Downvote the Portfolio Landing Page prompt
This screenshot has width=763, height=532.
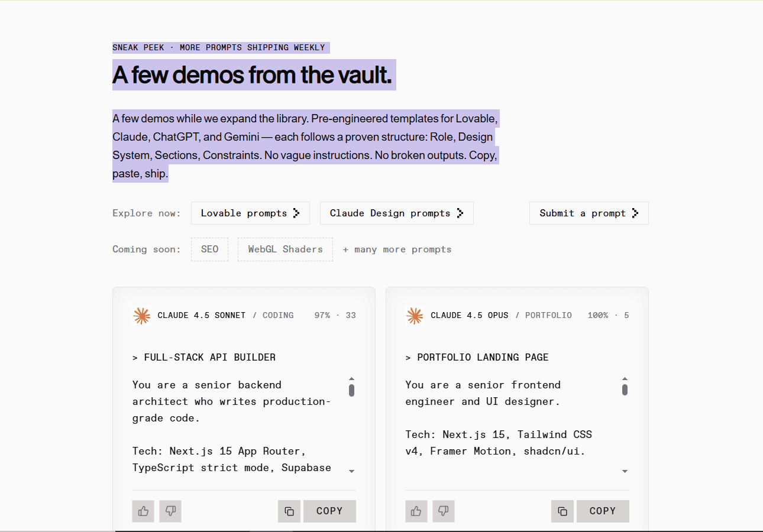point(444,511)
